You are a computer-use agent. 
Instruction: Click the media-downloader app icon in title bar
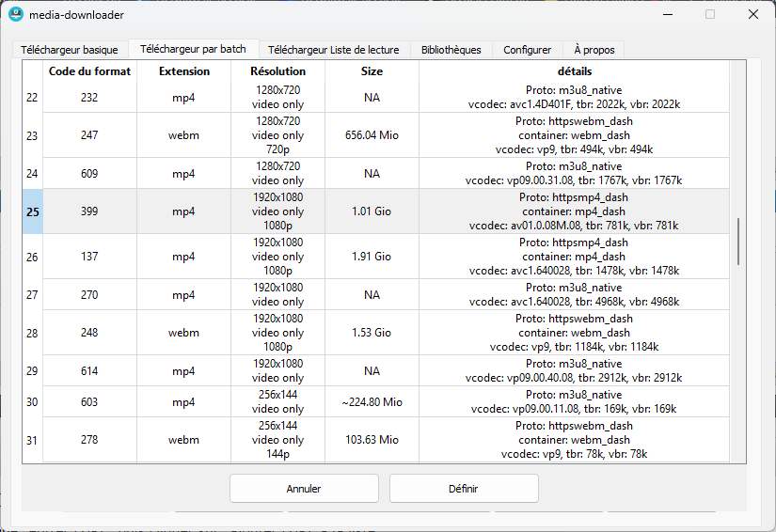pos(15,14)
